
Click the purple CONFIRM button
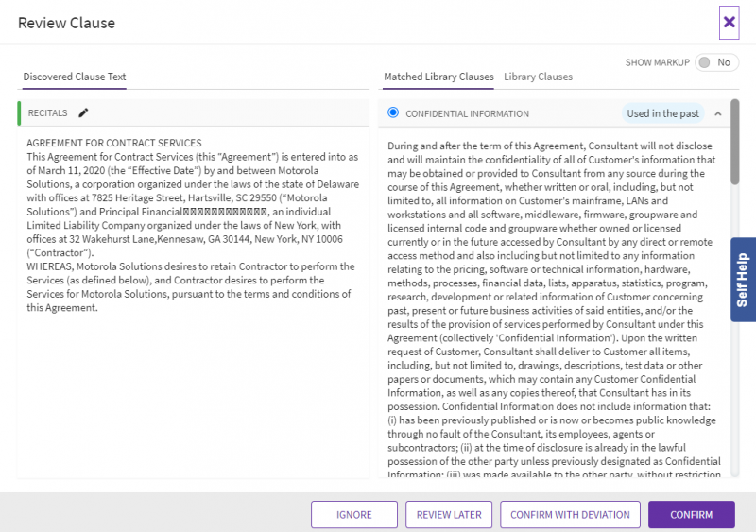(692, 515)
